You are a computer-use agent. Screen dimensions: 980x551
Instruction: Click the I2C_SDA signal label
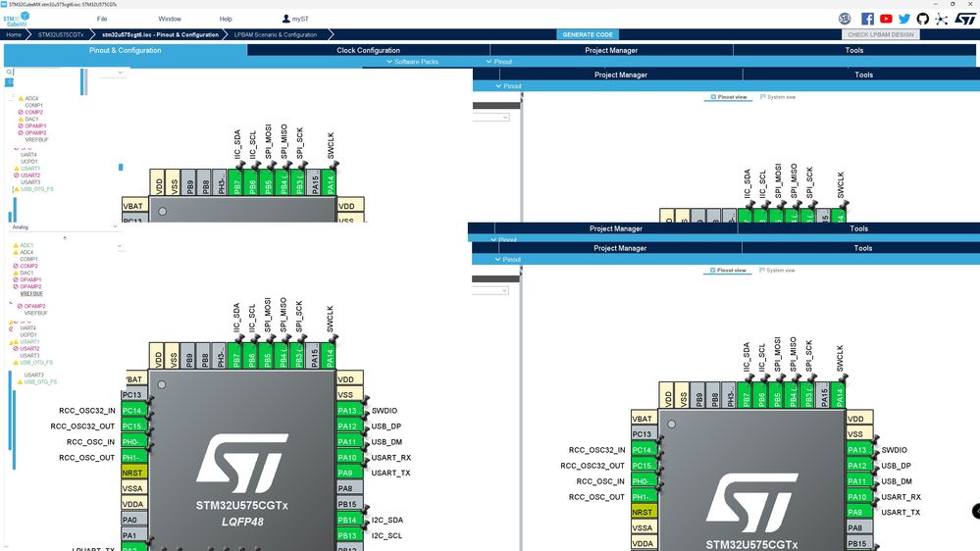coord(387,520)
